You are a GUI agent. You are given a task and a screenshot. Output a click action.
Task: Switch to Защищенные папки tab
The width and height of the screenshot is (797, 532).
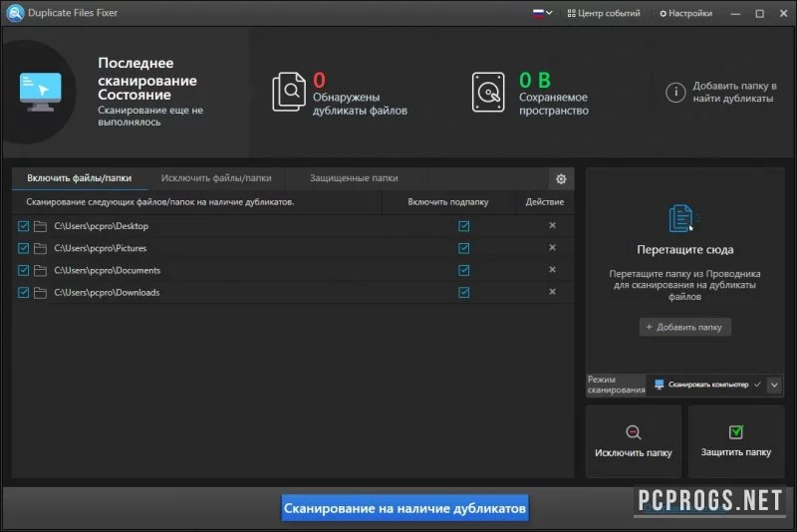coord(354,178)
